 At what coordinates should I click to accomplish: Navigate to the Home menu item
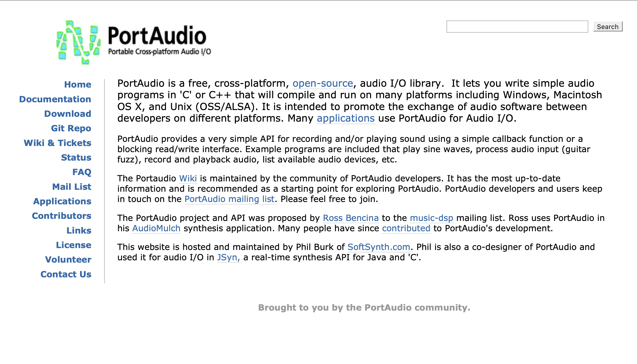(78, 84)
